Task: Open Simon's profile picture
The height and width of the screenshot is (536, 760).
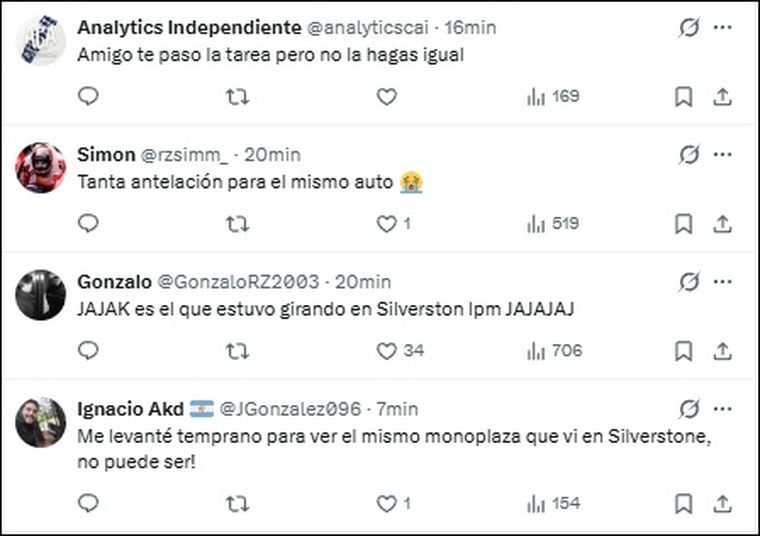Action: coord(41,168)
